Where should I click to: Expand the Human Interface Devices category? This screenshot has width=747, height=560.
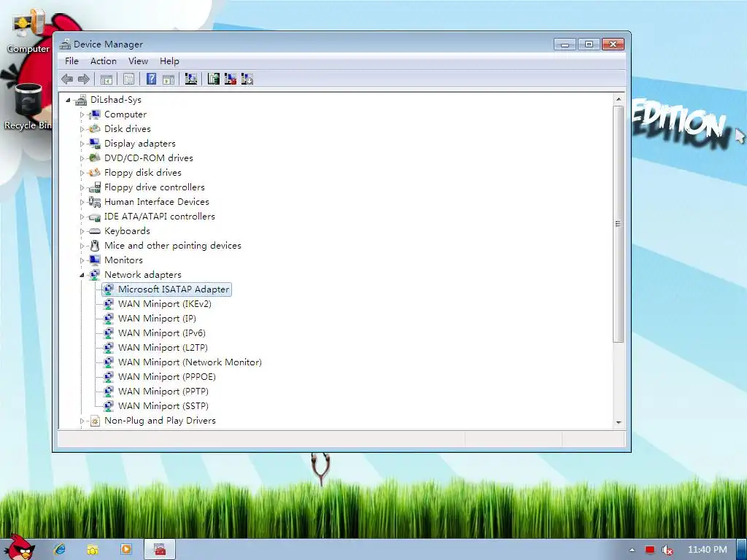[82, 203]
